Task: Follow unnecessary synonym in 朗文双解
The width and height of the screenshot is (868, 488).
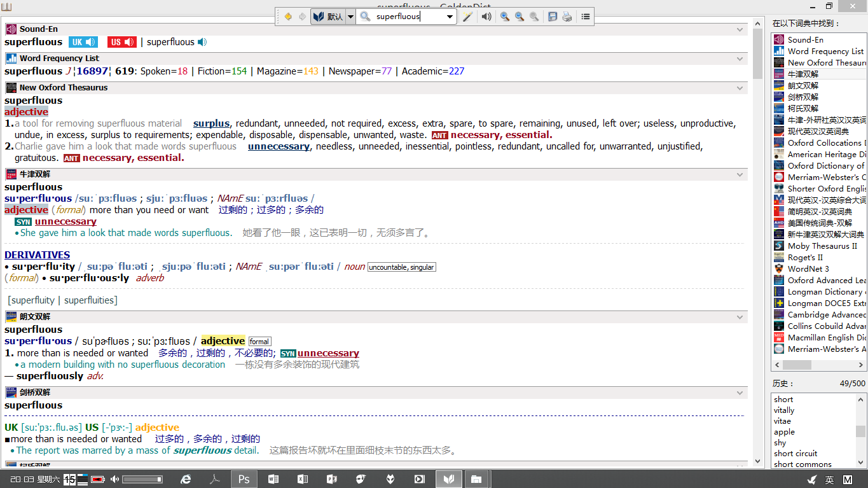Action: [328, 353]
